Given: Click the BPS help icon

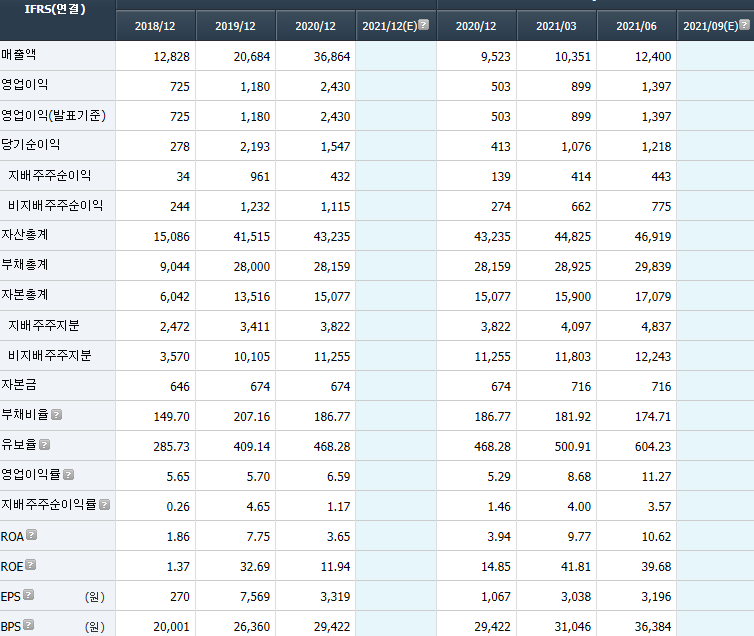Looking at the screenshot, I should (29, 624).
